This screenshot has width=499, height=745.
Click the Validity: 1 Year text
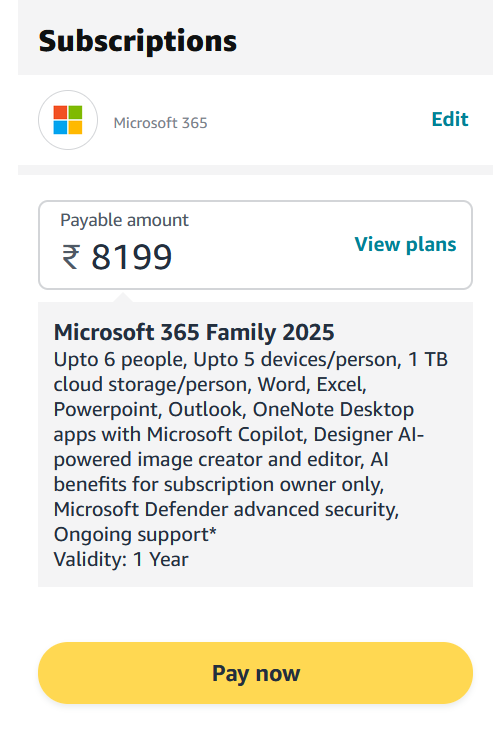pos(121,559)
